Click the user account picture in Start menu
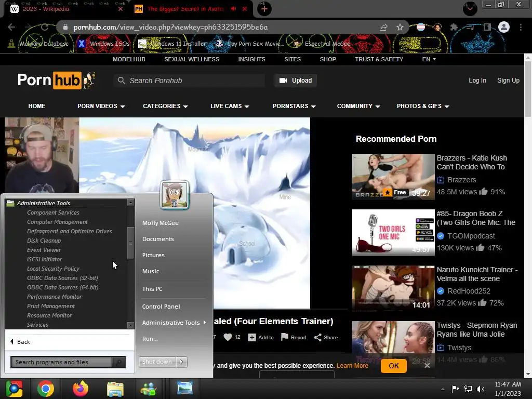 (x=175, y=194)
